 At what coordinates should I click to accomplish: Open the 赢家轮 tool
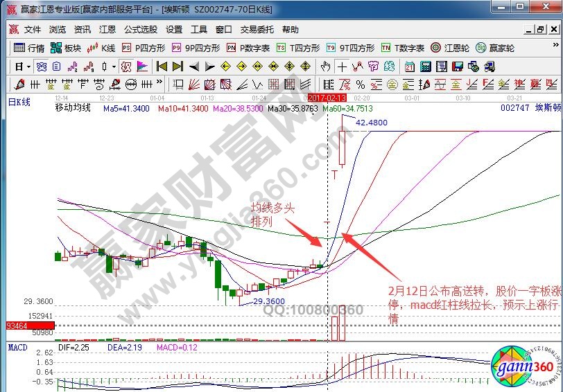pyautogui.click(x=495, y=48)
